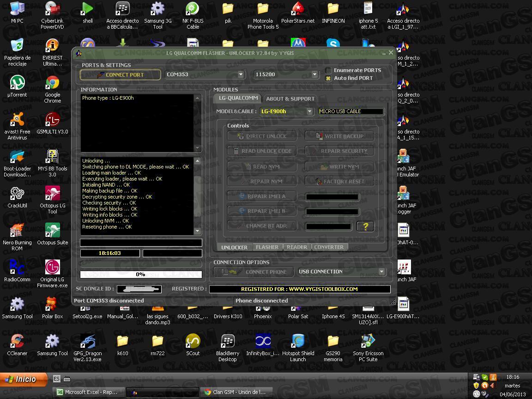Viewport: 532px width, 399px height.
Task: Open the RadioComm desktop shortcut
Action: [17, 271]
